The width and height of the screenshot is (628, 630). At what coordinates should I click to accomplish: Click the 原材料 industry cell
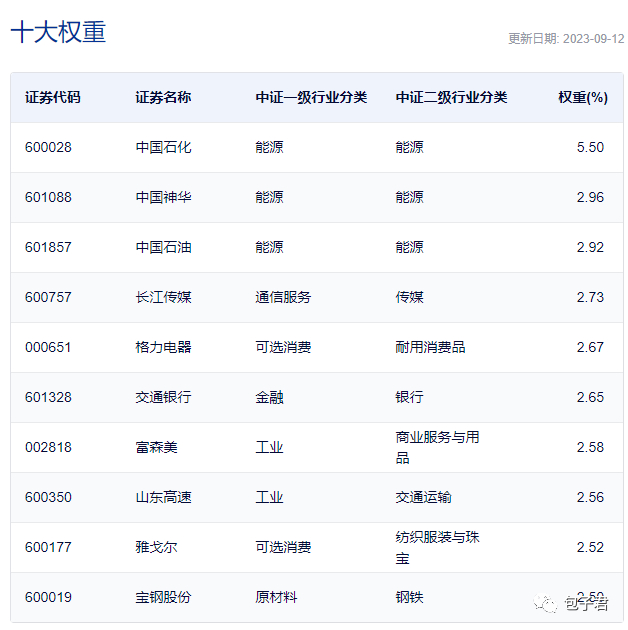click(x=276, y=597)
